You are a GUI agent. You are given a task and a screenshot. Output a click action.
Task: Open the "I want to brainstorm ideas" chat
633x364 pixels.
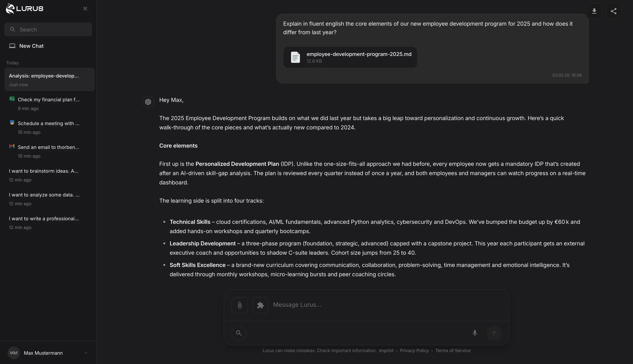[x=44, y=171]
